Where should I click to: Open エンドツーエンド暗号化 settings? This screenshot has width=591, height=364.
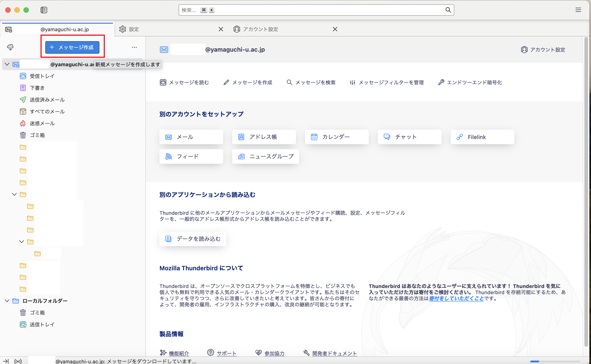pyautogui.click(x=470, y=82)
